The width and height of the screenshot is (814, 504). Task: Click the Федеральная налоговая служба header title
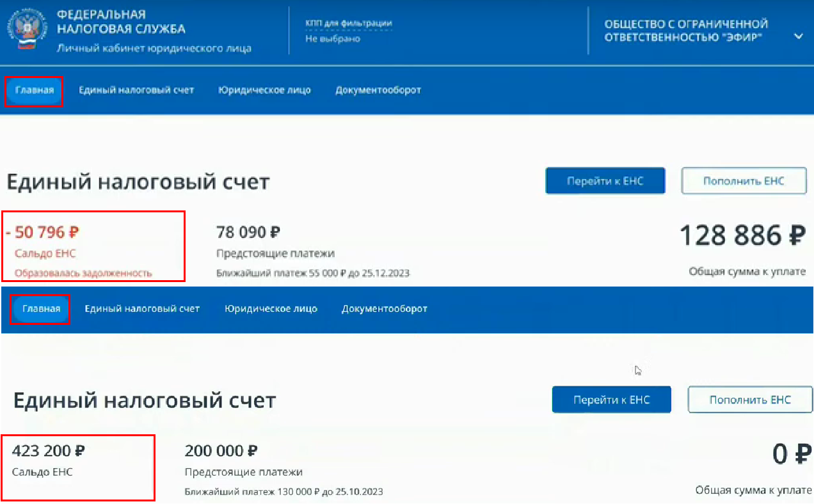coord(121,22)
